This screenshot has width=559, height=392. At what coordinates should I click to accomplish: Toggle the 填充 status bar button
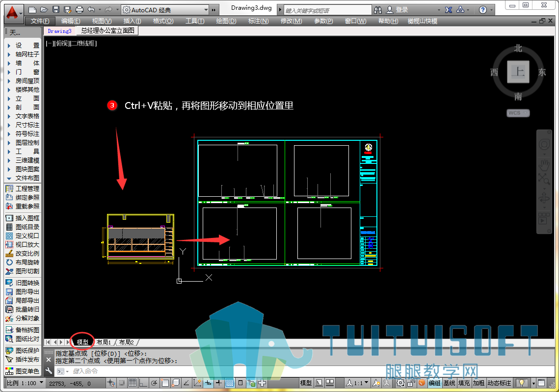[464, 383]
